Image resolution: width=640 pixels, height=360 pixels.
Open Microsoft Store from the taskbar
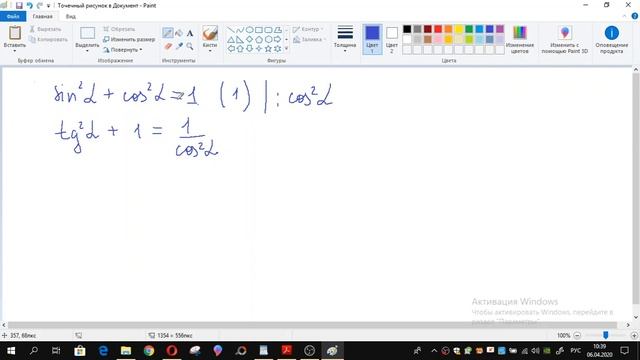(80, 351)
